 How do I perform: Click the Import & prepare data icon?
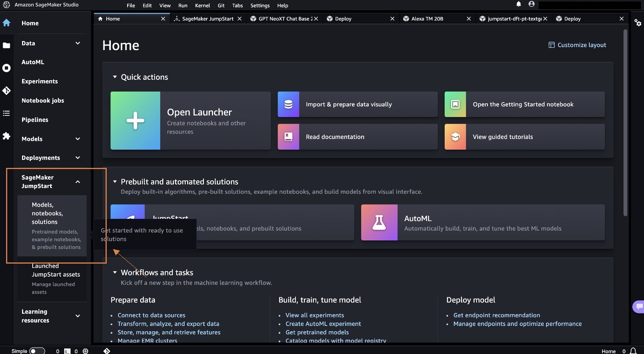point(289,104)
